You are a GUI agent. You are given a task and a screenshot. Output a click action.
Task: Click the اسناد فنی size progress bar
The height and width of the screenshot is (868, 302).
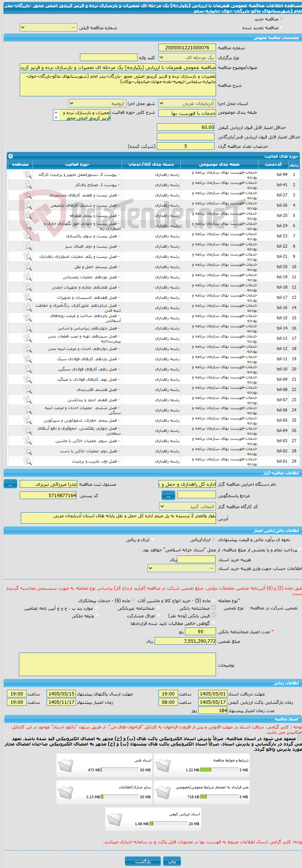pos(120,770)
